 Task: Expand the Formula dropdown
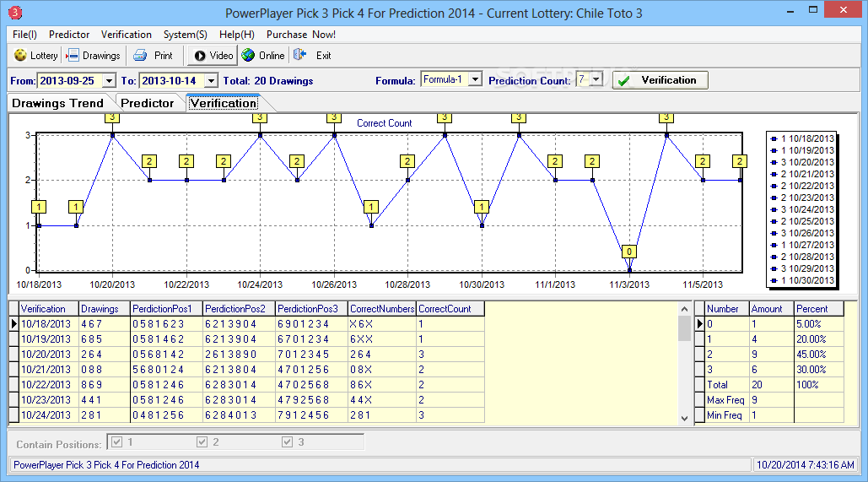point(475,80)
